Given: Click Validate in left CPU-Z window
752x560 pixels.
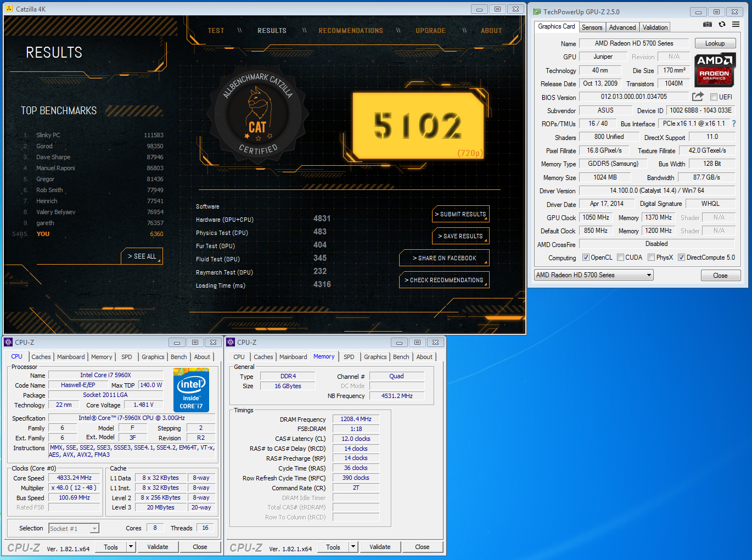Looking at the screenshot, I should 158,547.
